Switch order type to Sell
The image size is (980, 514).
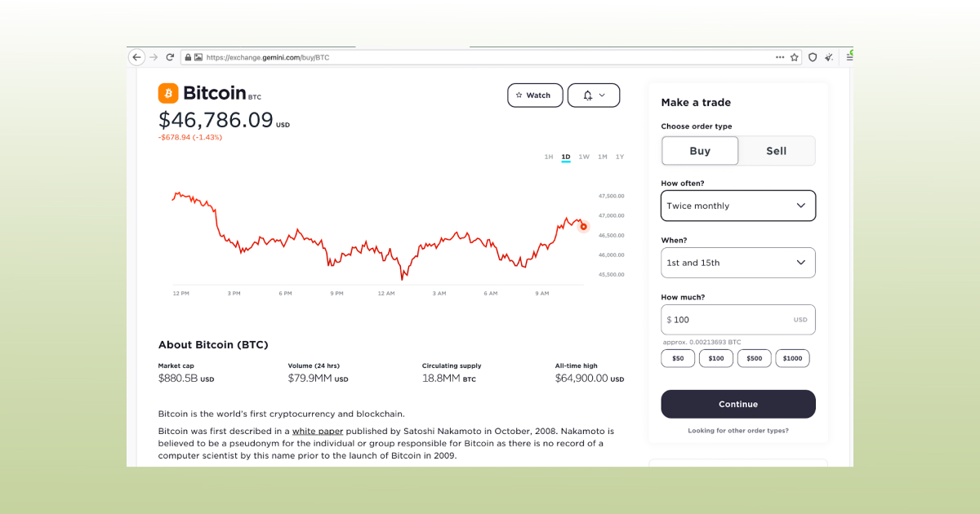pyautogui.click(x=776, y=151)
